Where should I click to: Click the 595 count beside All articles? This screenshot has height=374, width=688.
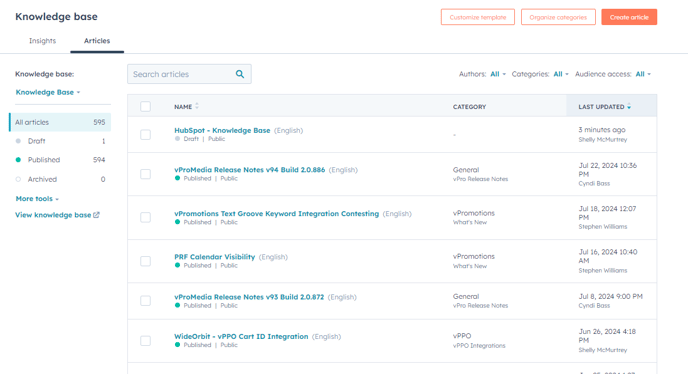99,122
